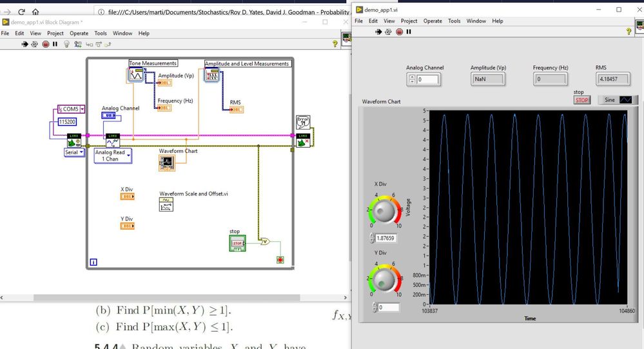Open the COM5 VISA resource dropdown
644x349 pixels.
83,109
